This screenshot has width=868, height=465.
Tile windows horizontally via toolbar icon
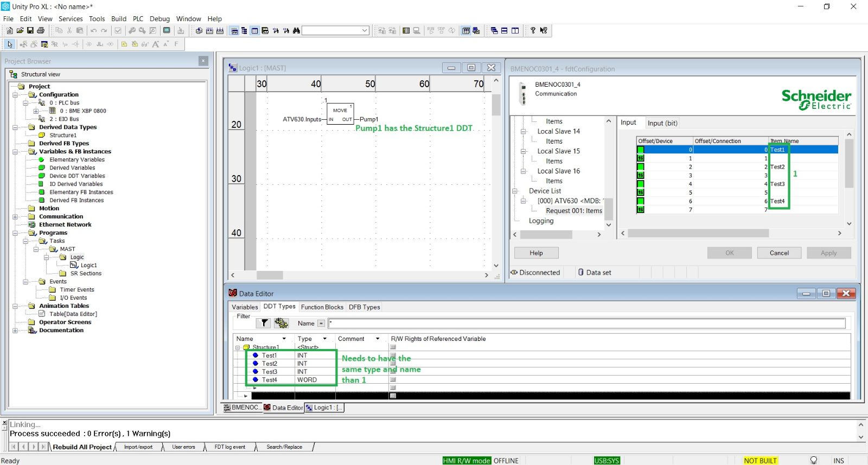point(505,31)
